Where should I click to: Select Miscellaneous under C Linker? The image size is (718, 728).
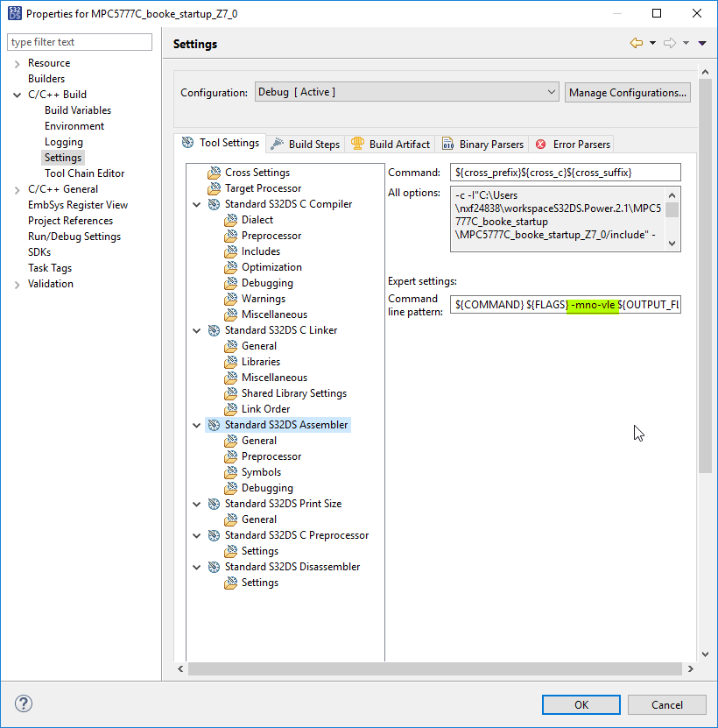[x=274, y=378]
